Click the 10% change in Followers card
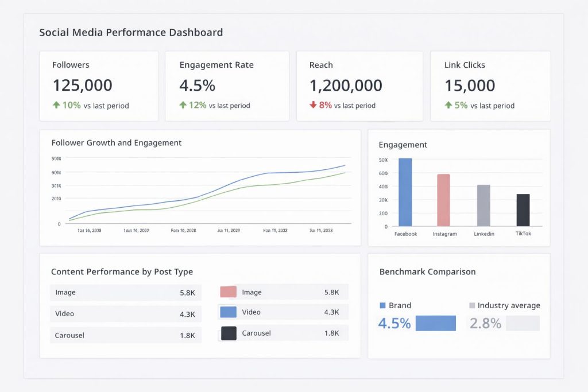 pyautogui.click(x=71, y=105)
